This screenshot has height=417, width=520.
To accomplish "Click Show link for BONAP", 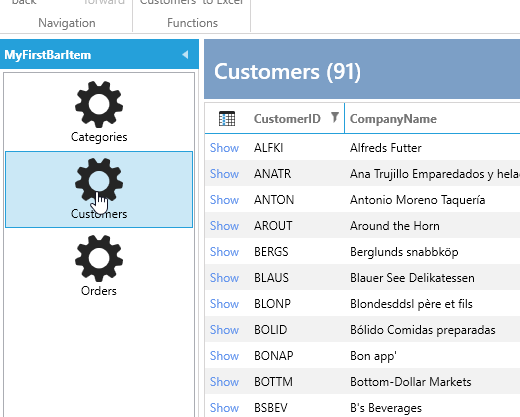I will [x=224, y=356].
